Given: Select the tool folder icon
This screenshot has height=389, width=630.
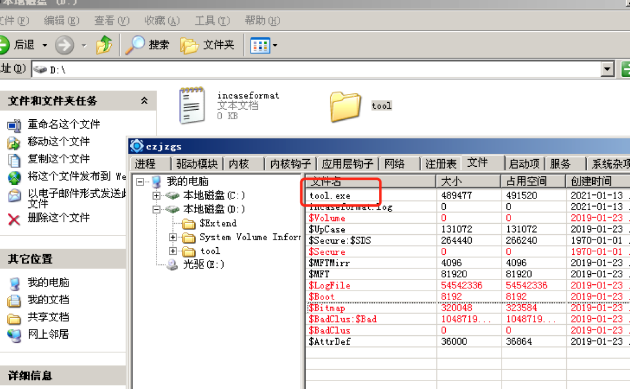Looking at the screenshot, I should [x=345, y=106].
